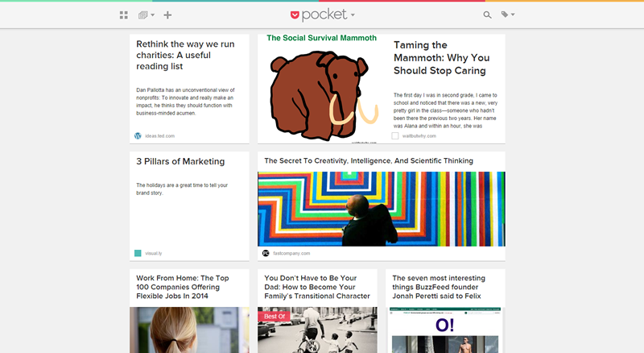
Task: Open the content type filter dropdown
Action: 145,15
